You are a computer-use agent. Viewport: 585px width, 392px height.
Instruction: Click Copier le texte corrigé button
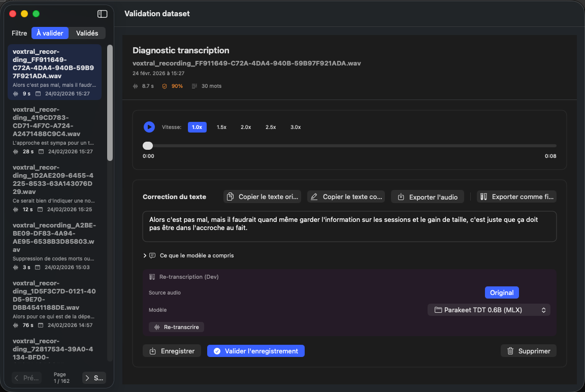click(x=346, y=197)
